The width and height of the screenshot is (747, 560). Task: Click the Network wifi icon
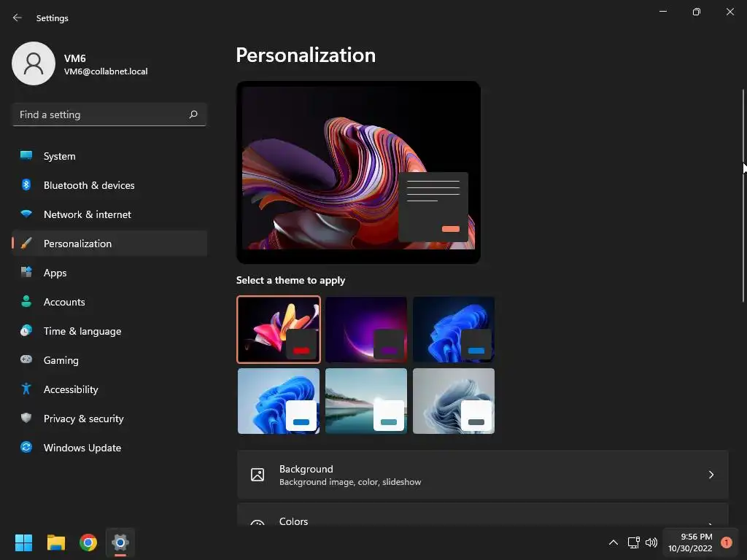(26, 214)
